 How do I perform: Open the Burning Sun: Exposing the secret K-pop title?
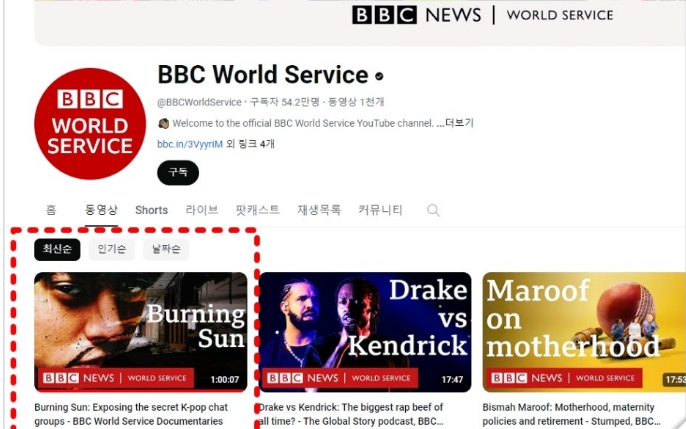(131, 414)
